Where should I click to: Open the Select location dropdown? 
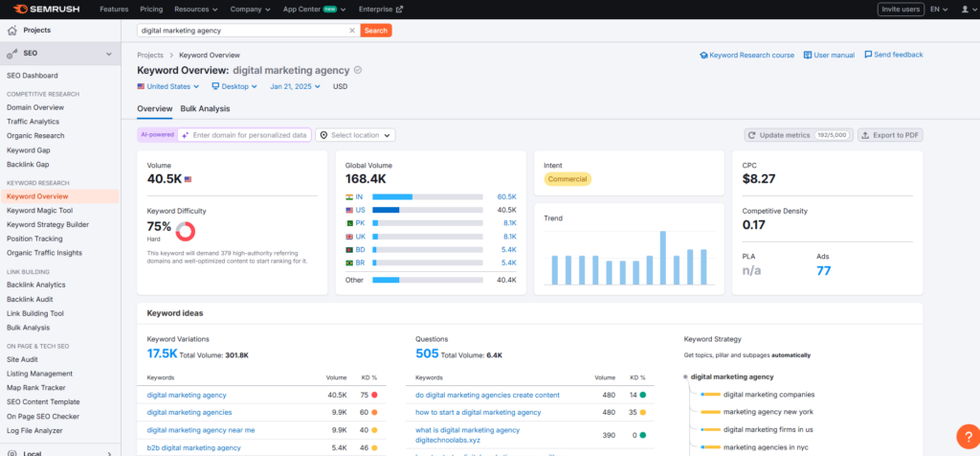pyautogui.click(x=356, y=135)
